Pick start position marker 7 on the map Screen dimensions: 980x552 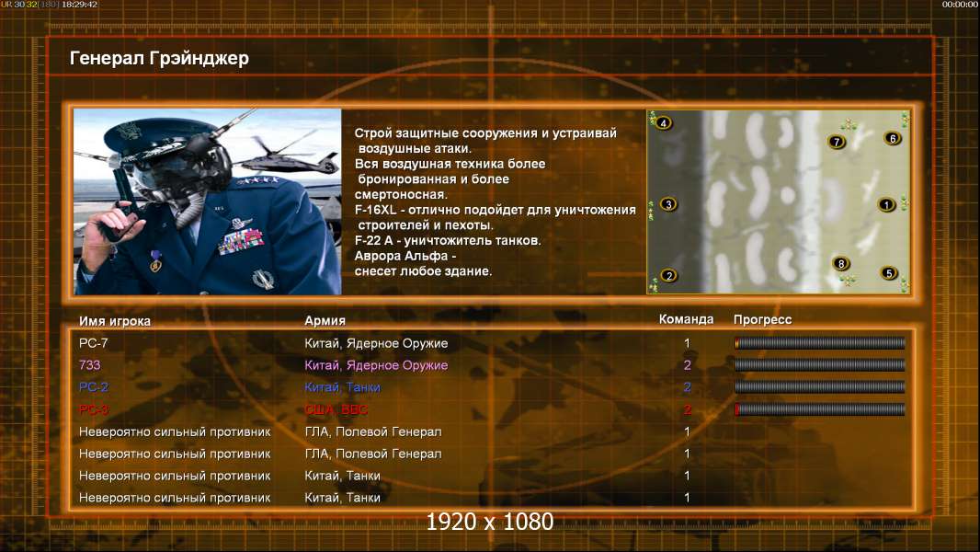click(x=837, y=142)
